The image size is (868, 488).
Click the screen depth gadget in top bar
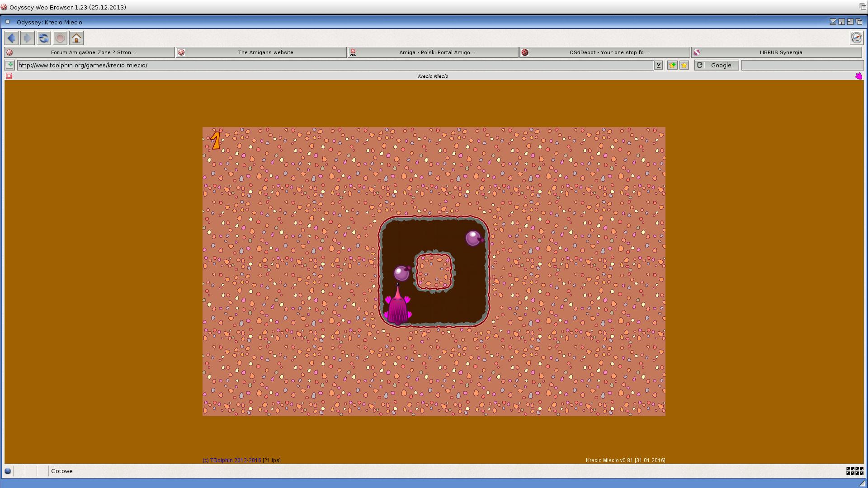click(x=863, y=7)
